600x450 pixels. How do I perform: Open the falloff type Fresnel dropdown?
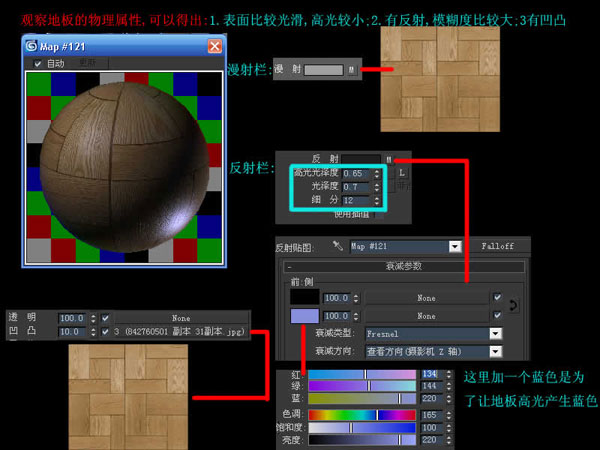(x=494, y=334)
